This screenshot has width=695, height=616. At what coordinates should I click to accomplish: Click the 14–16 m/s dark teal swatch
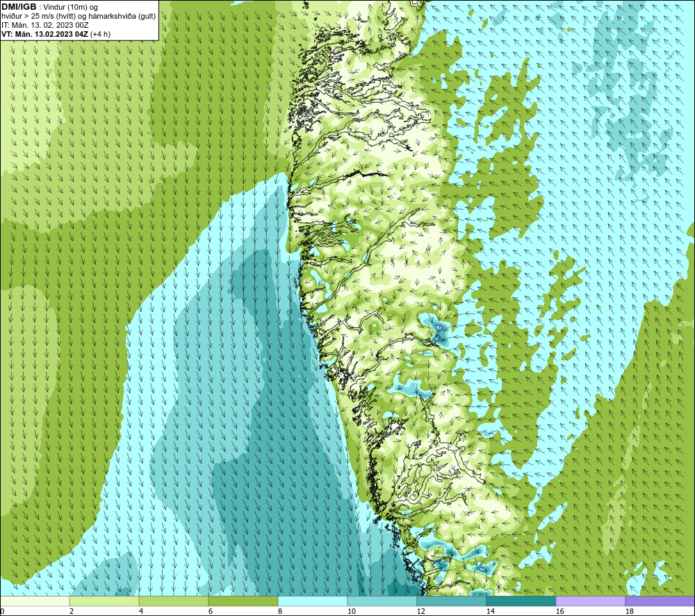pyautogui.click(x=521, y=601)
